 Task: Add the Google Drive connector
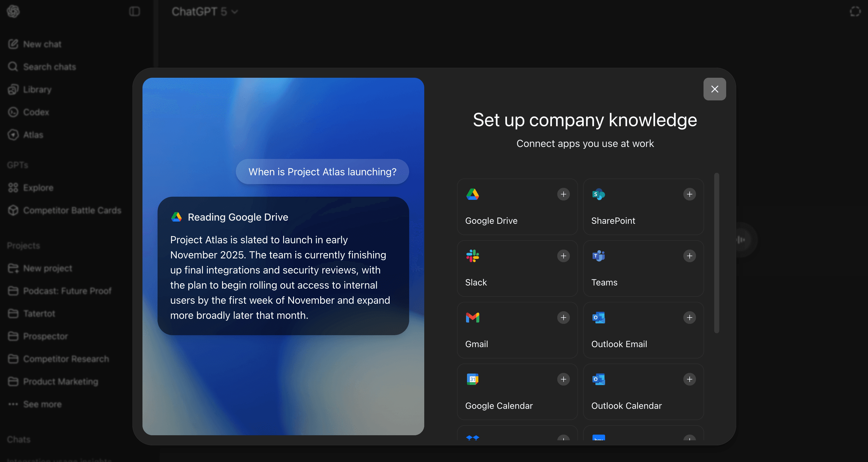pos(563,194)
